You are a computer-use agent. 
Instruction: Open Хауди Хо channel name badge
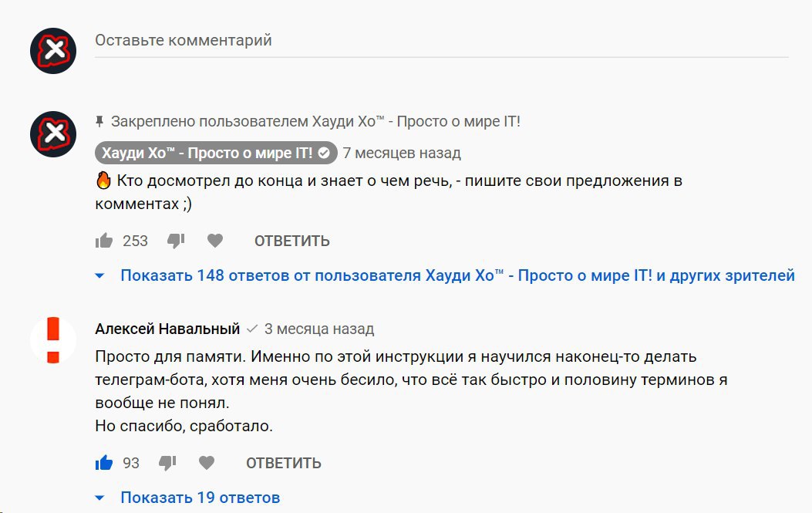point(204,153)
